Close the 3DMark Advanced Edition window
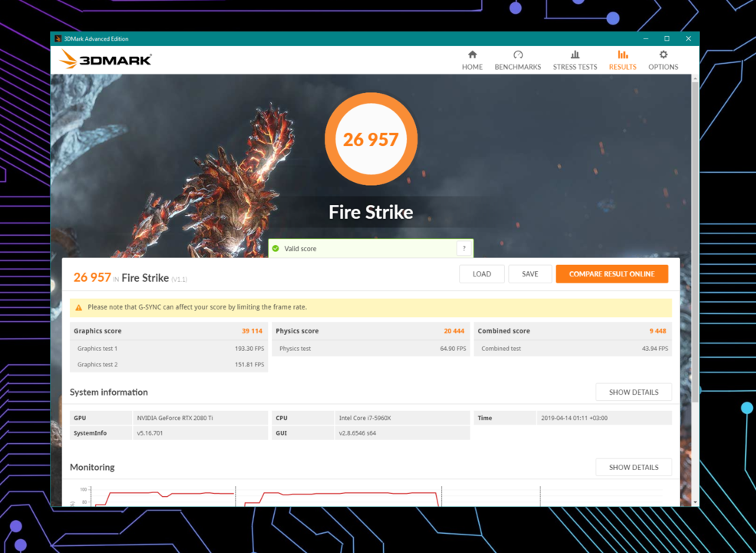Screen dimensions: 756x553 (688, 38)
